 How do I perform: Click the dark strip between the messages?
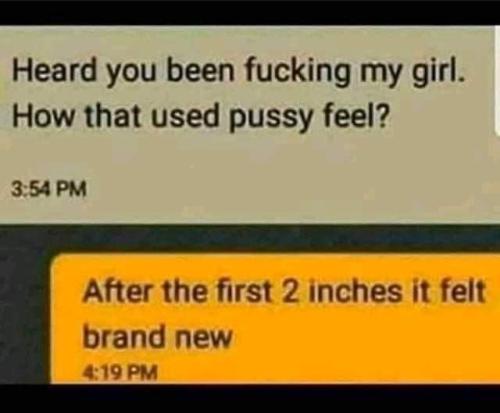click(x=250, y=237)
